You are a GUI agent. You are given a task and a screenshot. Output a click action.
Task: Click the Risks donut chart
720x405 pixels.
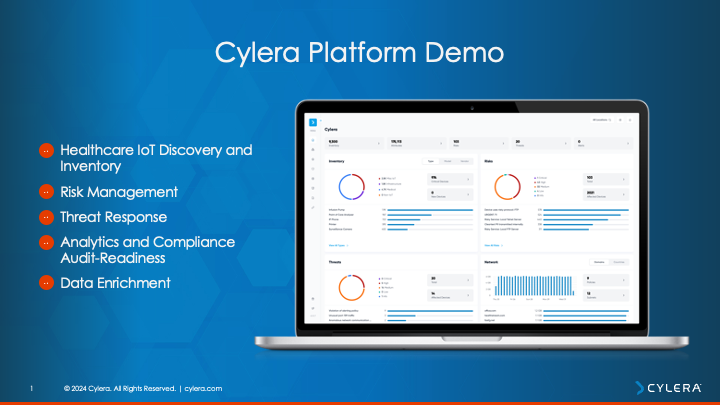click(x=507, y=187)
